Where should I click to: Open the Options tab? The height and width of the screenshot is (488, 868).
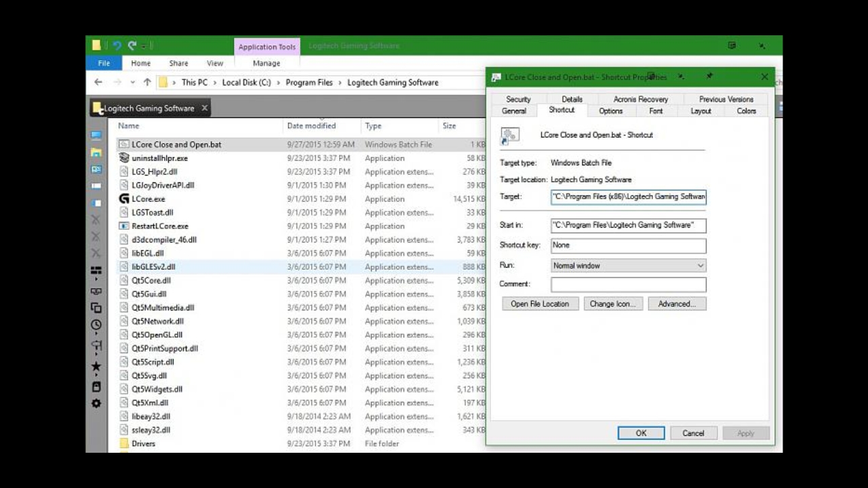click(610, 110)
